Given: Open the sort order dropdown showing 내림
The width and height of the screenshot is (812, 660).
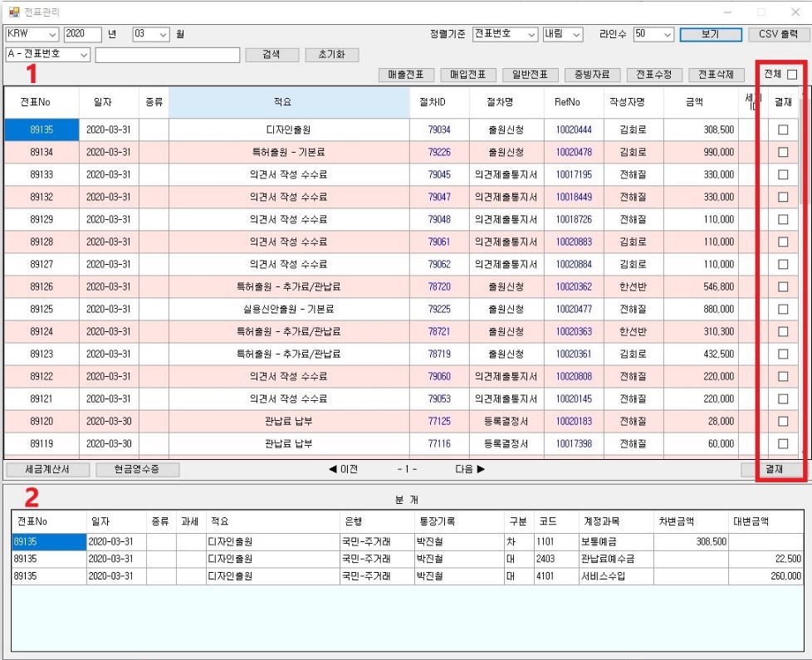Looking at the screenshot, I should [563, 34].
